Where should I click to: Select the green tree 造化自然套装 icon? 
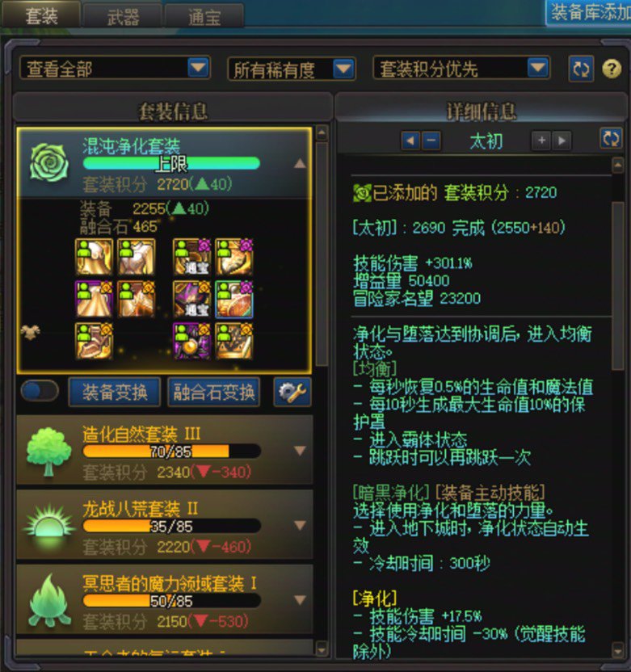pos(48,451)
